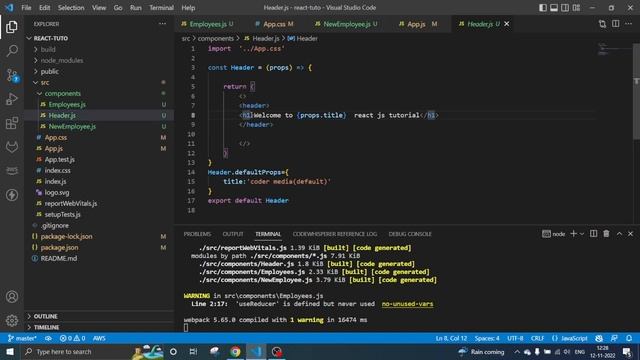This screenshot has width=640, height=360.
Task: Open changes compare icon in editor toolbar
Action: click(x=602, y=24)
